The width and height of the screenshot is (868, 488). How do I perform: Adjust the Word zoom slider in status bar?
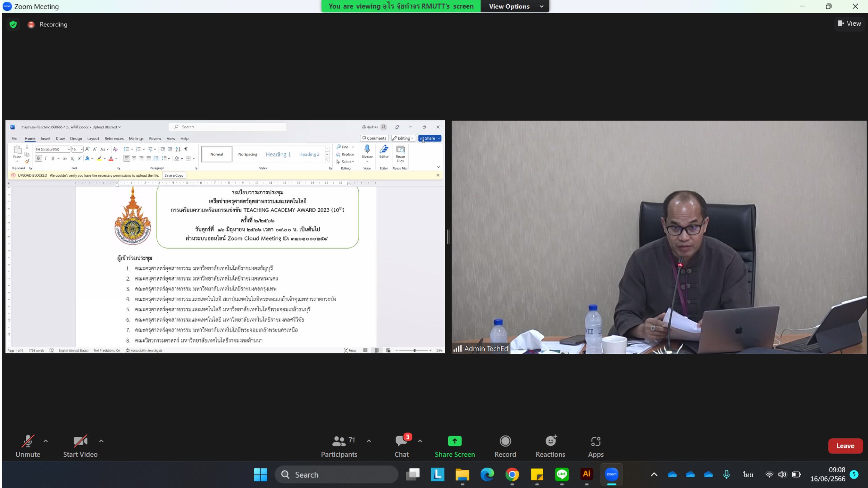[414, 351]
